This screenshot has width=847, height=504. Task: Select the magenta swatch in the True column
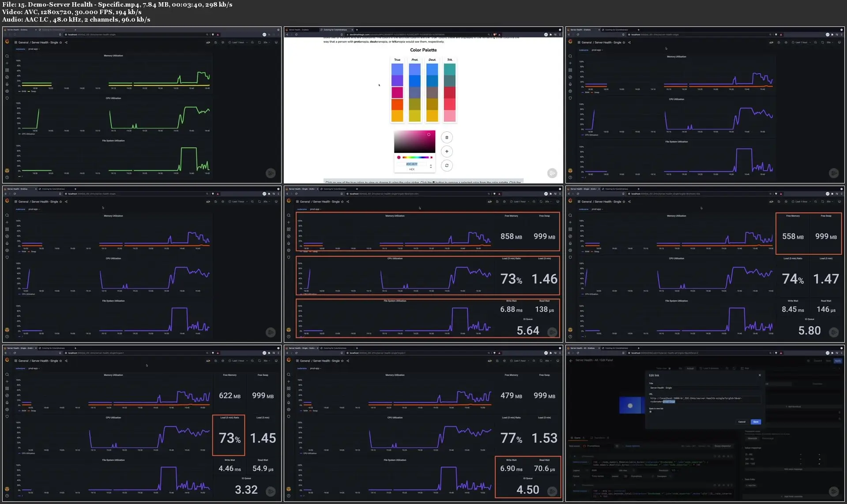point(397,92)
